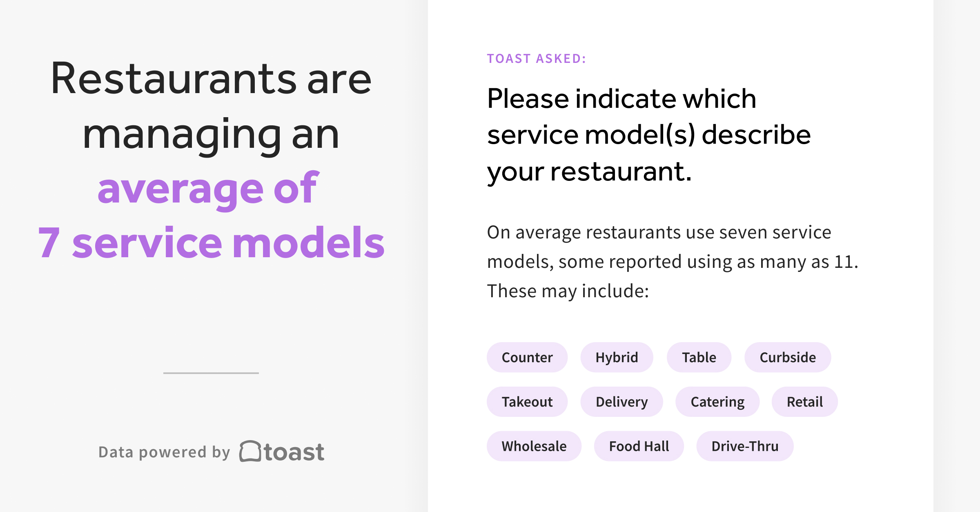Viewport: 980px width, 512px height.
Task: Click the toast wordmark text
Action: pyautogui.click(x=294, y=452)
